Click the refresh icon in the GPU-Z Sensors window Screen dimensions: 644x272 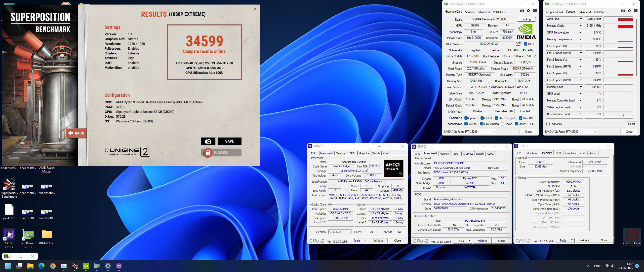[629, 11]
